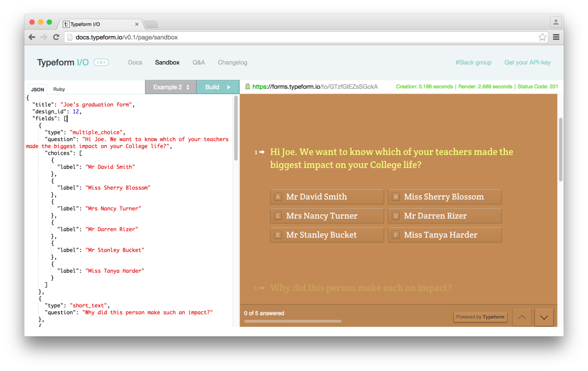The image size is (588, 371).
Task: Choose Mr Darren Rizer answer
Action: (x=445, y=216)
